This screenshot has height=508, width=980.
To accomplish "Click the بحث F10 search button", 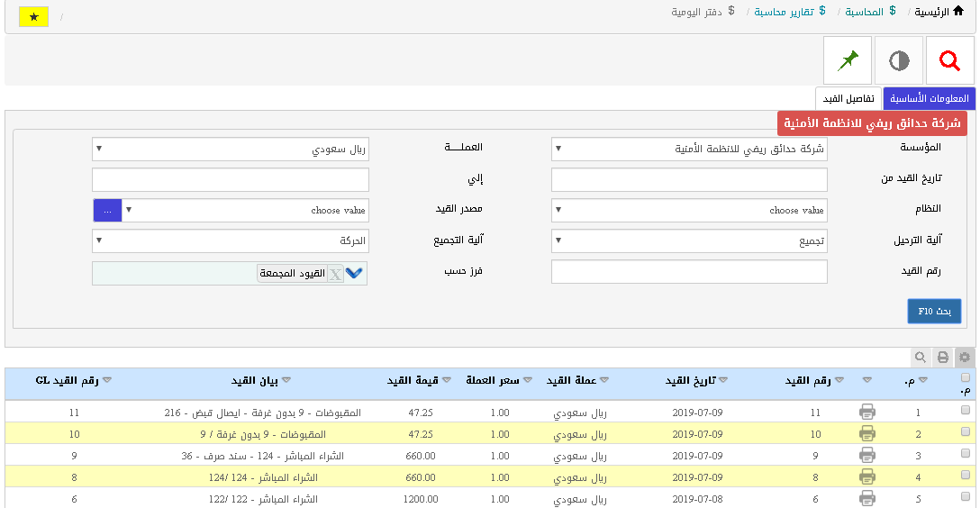I will pos(934,312).
